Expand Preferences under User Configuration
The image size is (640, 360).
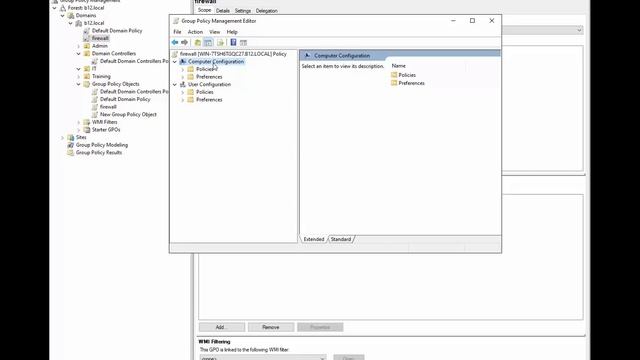[x=182, y=100]
